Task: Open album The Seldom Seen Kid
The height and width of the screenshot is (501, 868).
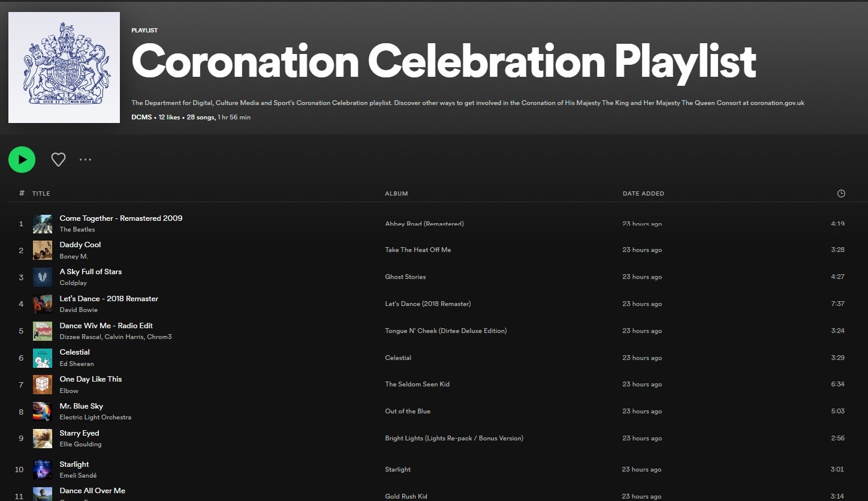Action: (x=417, y=384)
